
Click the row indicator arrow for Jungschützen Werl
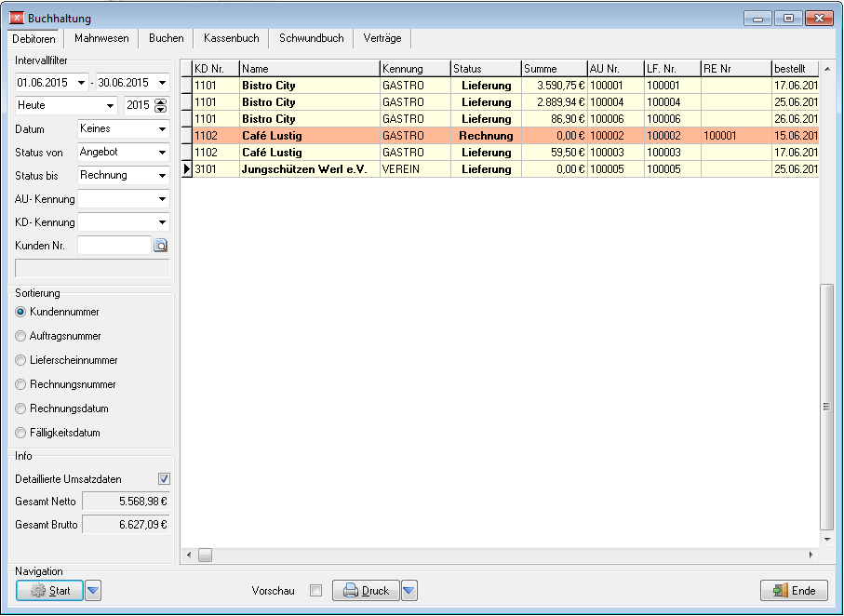coord(187,169)
